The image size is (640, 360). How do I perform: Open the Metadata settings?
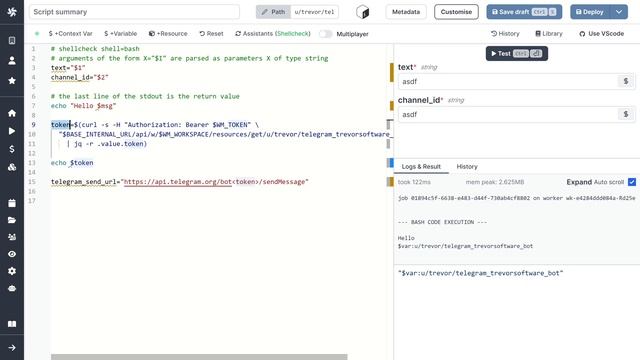click(406, 12)
